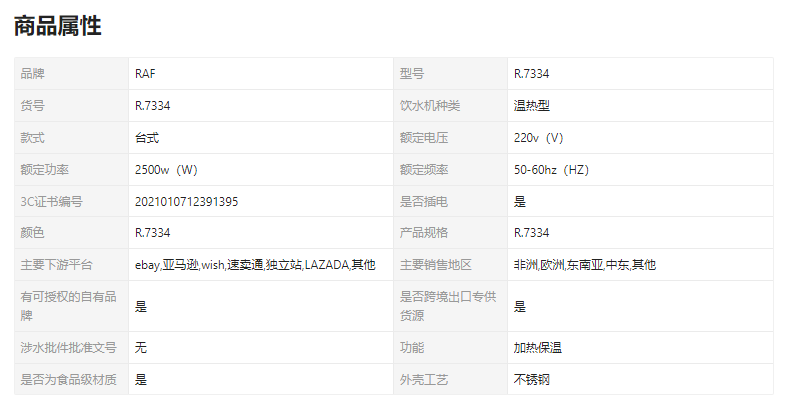
Task: Click the 额定频率 value 50-60hz（HZ）
Action: (552, 169)
